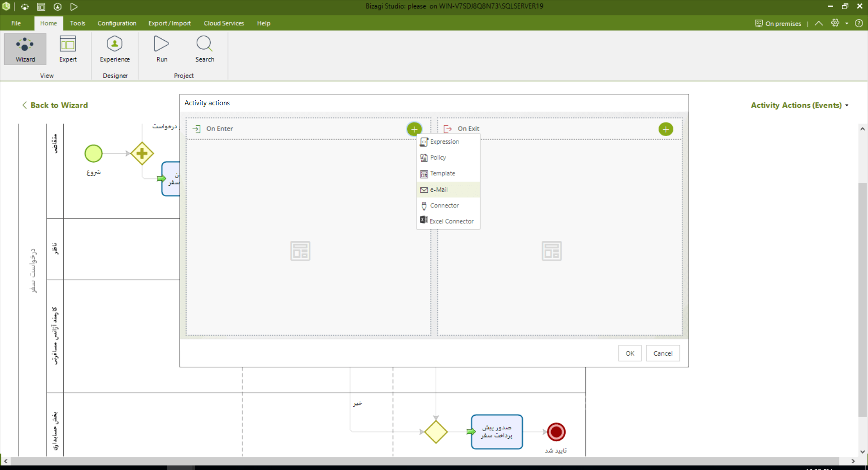Image resolution: width=868 pixels, height=470 pixels.
Task: Select the red end event تایید شد
Action: click(556, 432)
